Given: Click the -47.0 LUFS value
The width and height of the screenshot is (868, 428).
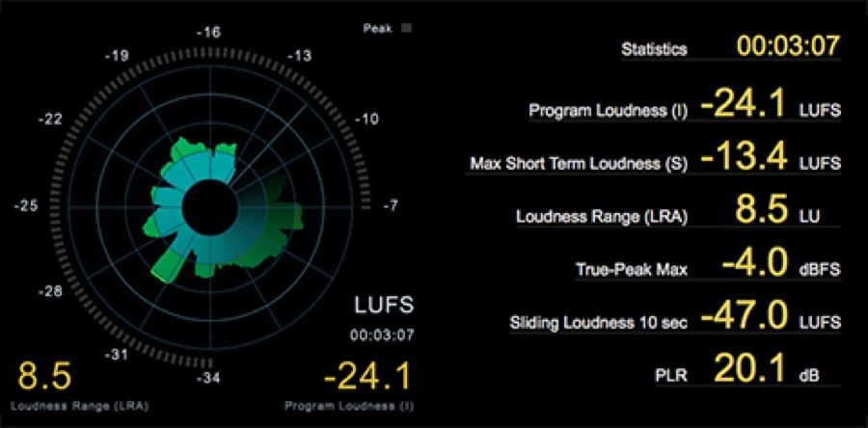Looking at the screenshot, I should pos(743,316).
